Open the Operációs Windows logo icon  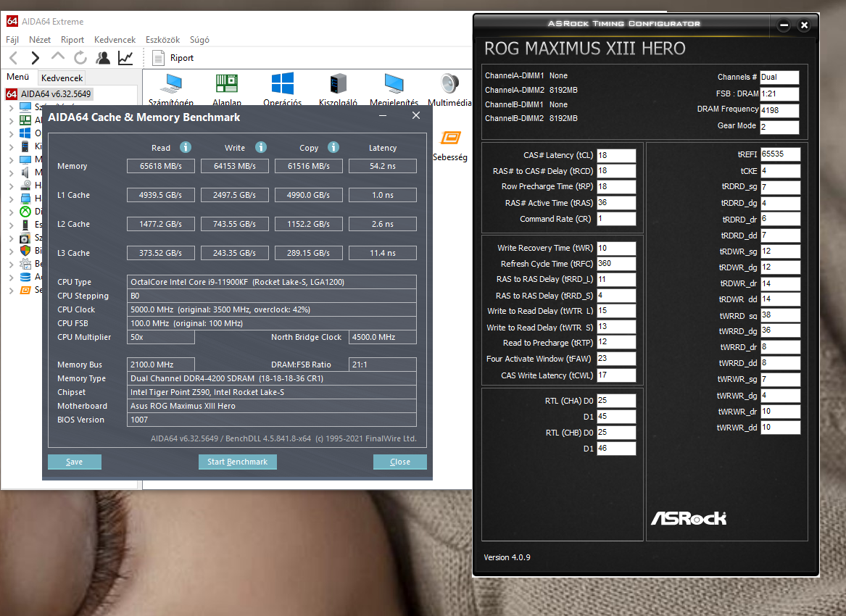pos(283,83)
